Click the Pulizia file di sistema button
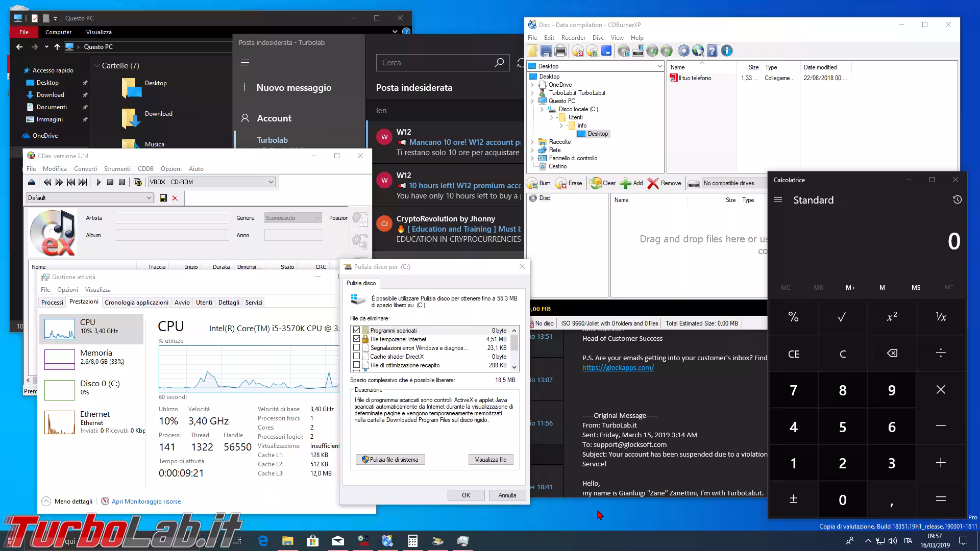This screenshot has height=551, width=980. tap(390, 460)
